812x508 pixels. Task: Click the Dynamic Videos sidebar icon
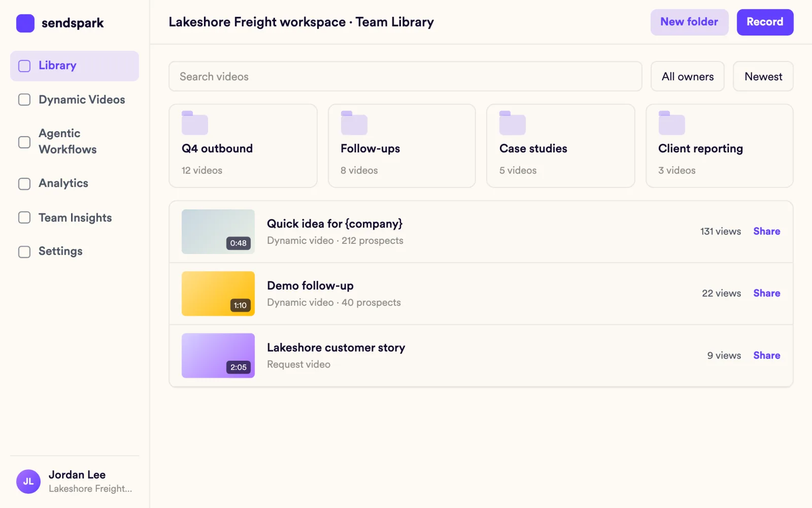pos(24,100)
